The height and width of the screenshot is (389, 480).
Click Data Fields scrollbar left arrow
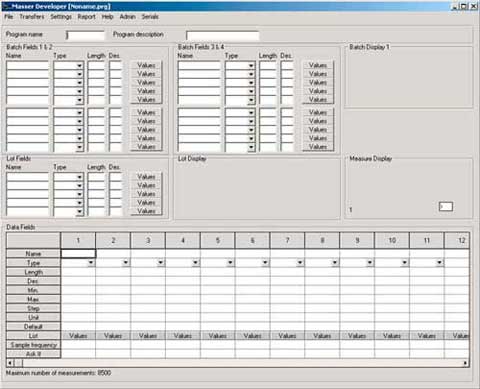tap(10, 363)
